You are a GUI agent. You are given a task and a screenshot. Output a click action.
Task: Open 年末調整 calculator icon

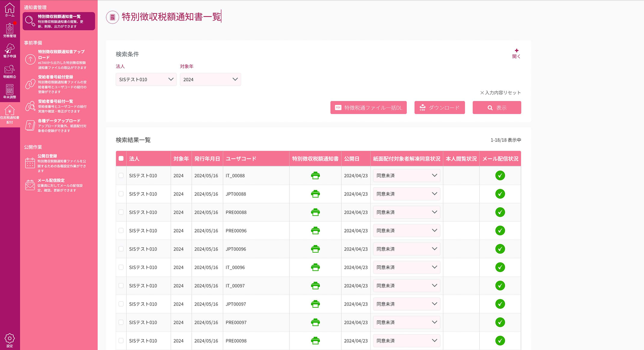[x=9, y=91]
